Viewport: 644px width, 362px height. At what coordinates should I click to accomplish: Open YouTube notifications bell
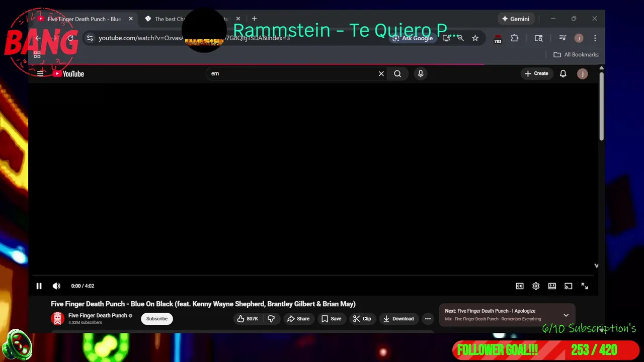pyautogui.click(x=563, y=73)
